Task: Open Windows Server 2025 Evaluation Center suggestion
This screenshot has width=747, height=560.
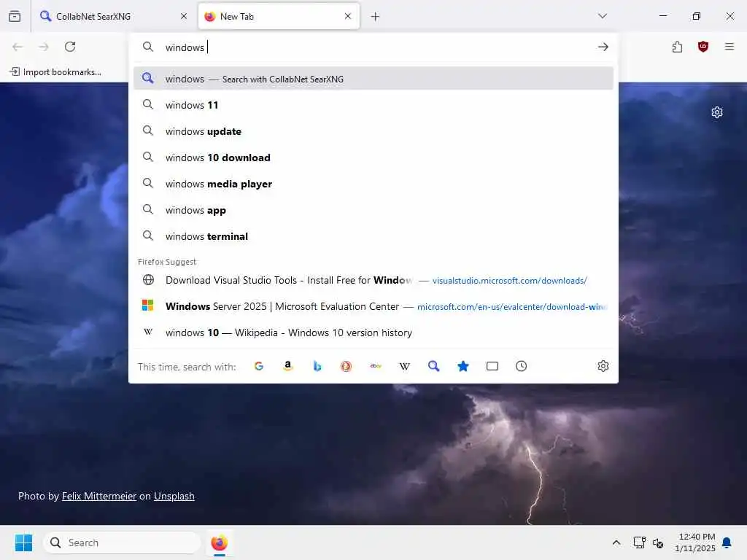Action: (x=373, y=306)
